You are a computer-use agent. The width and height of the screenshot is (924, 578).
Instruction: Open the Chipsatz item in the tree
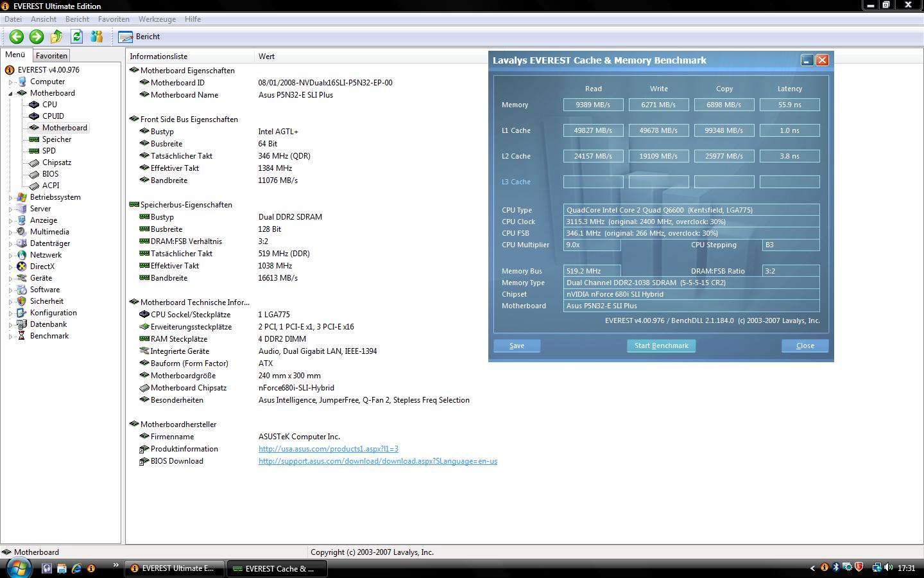[x=56, y=162]
